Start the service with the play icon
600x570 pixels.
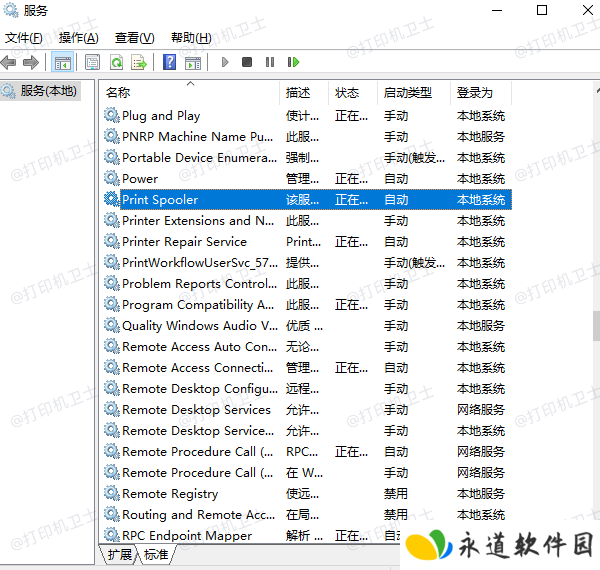[225, 62]
